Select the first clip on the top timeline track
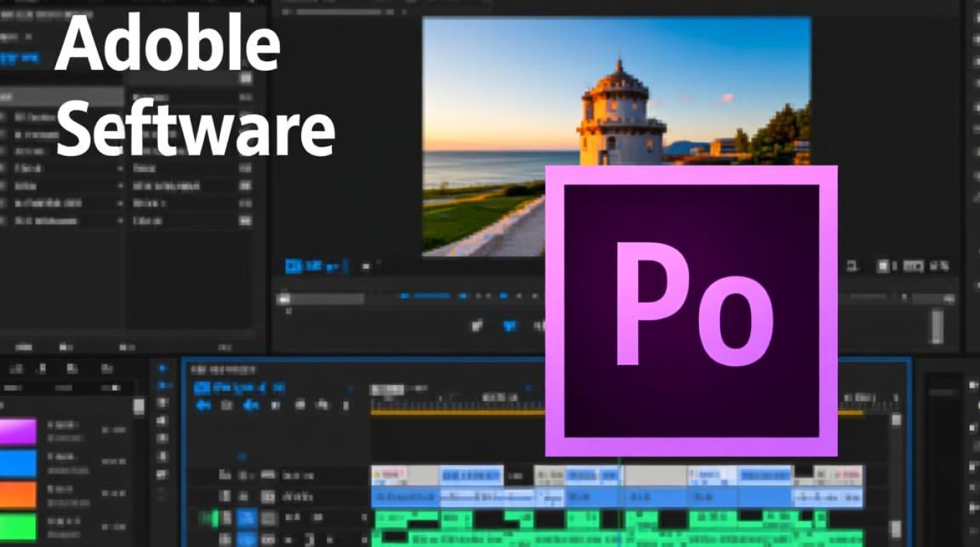980x547 pixels. click(405, 476)
